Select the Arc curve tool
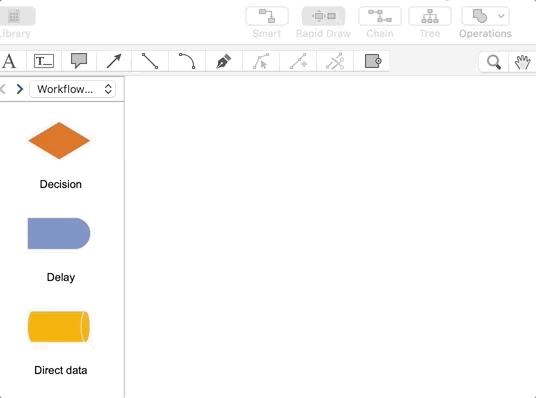 [x=187, y=62]
